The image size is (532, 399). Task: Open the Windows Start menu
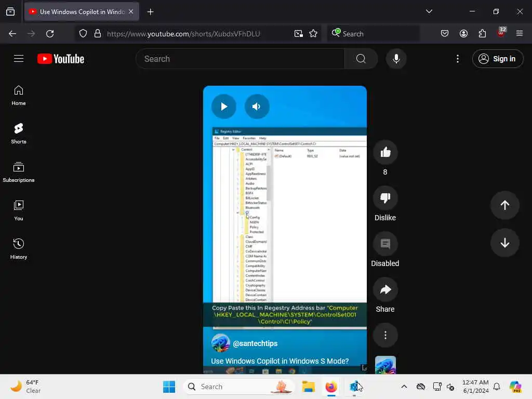click(169, 387)
